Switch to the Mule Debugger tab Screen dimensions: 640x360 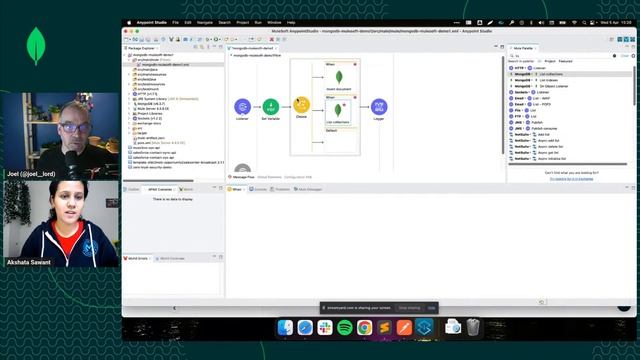pos(308,189)
